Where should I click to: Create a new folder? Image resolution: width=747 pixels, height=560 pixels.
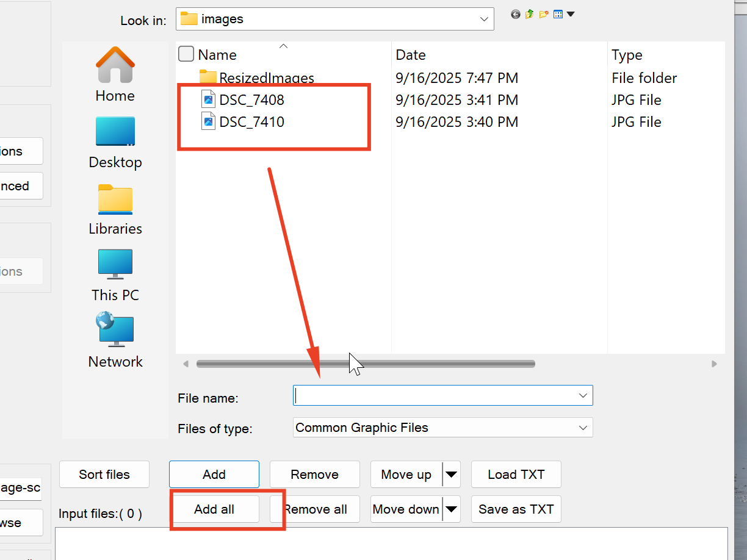click(x=543, y=14)
